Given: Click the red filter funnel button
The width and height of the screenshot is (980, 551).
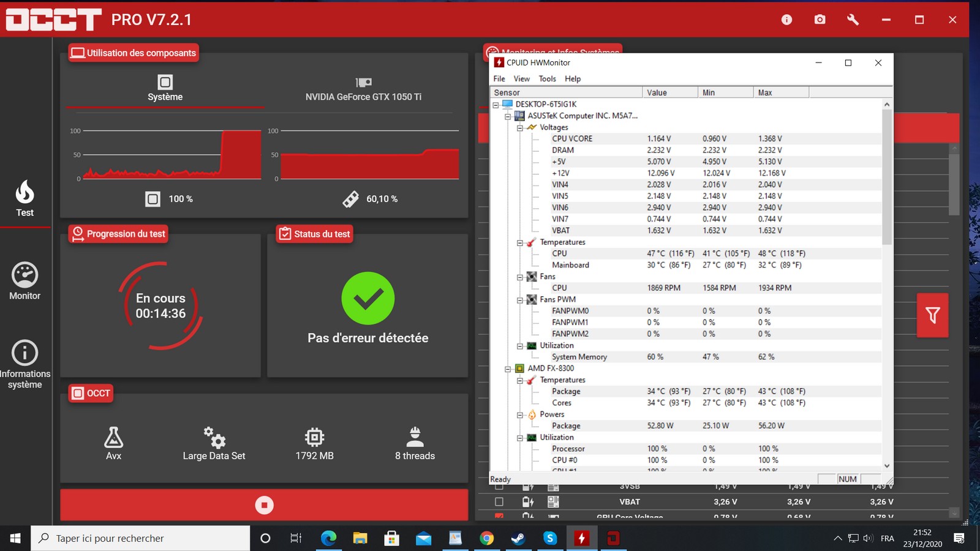Looking at the screenshot, I should tap(932, 315).
